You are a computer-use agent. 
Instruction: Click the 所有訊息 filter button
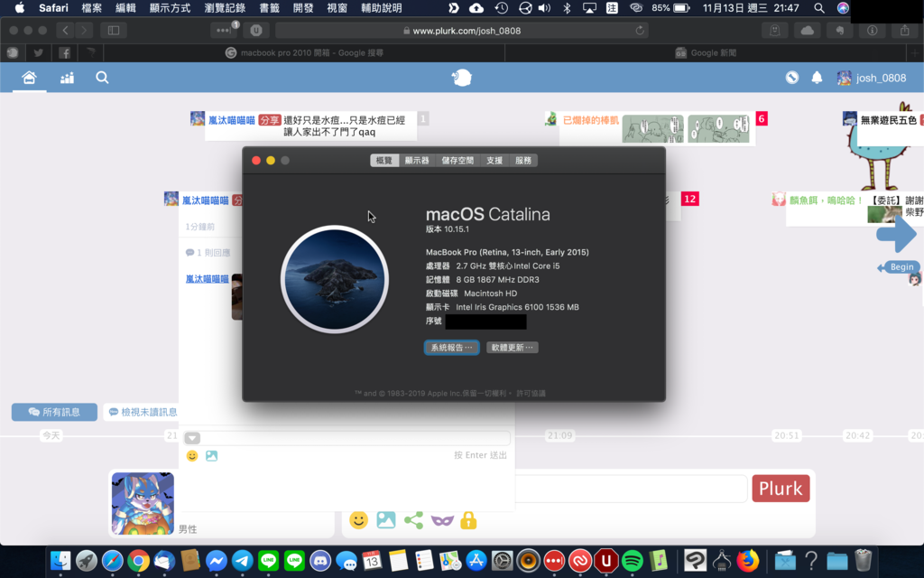click(x=54, y=412)
